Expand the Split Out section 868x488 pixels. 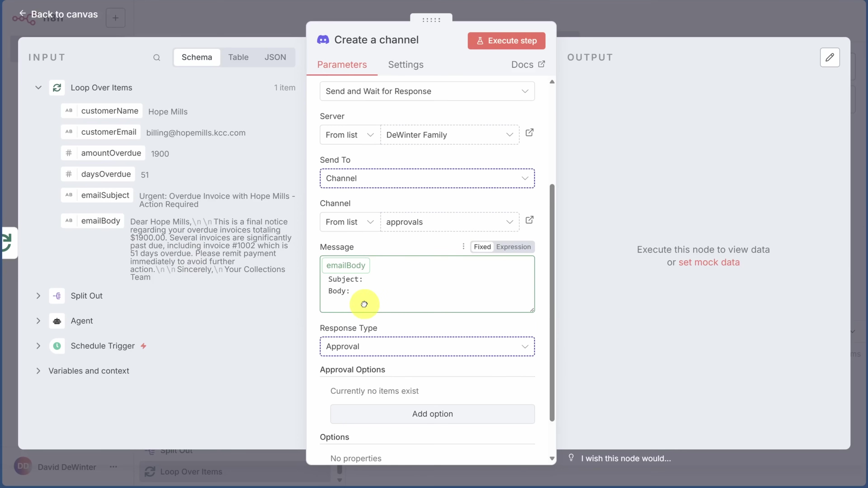pyautogui.click(x=38, y=296)
